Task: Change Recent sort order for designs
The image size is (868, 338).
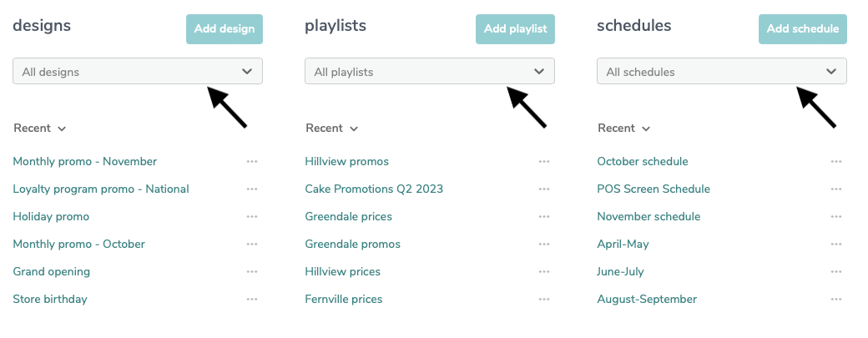Action: point(40,129)
